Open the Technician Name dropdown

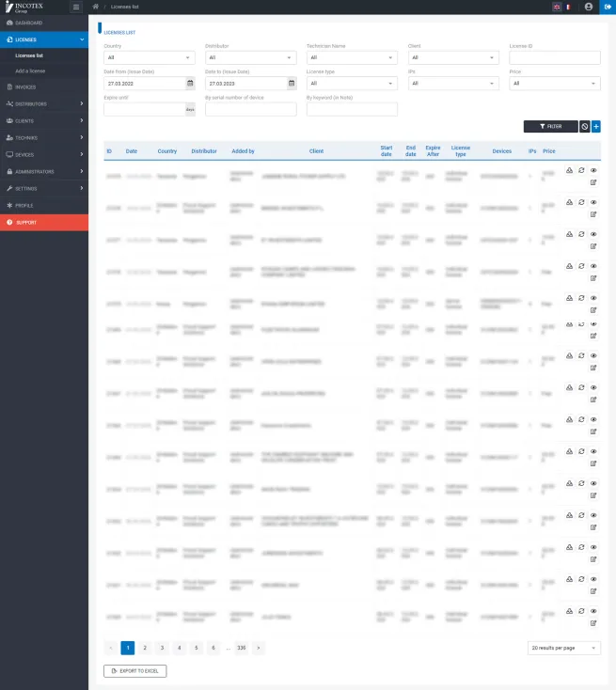point(352,57)
